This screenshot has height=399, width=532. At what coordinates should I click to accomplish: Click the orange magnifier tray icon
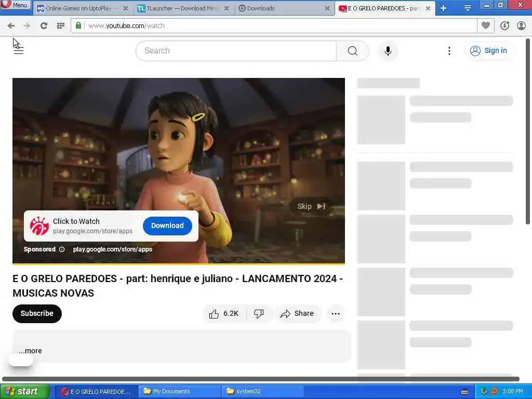494,392
